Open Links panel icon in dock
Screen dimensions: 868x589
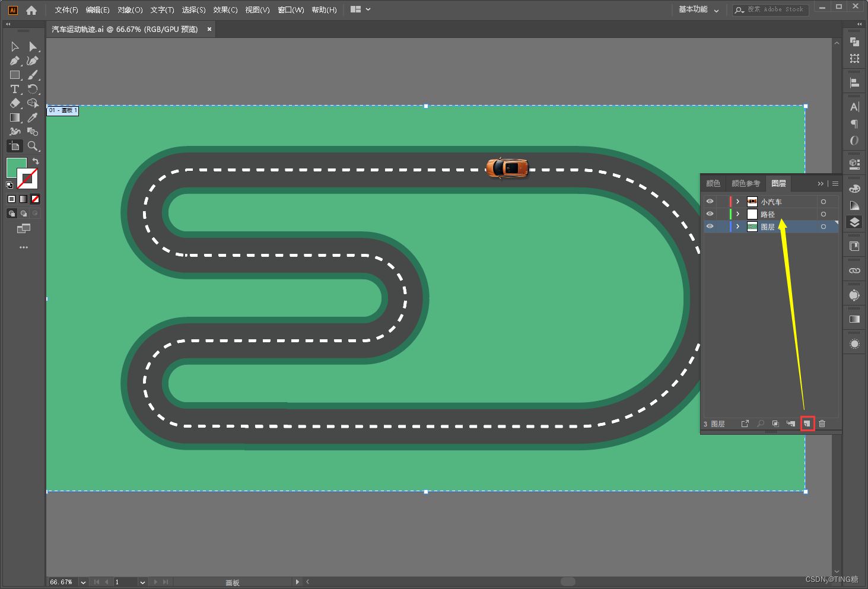pyautogui.click(x=854, y=270)
